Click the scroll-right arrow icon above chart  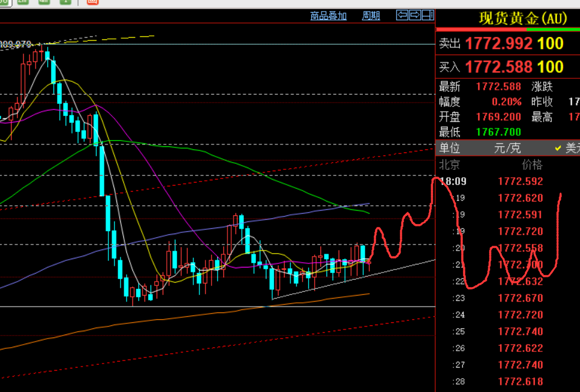[415, 16]
